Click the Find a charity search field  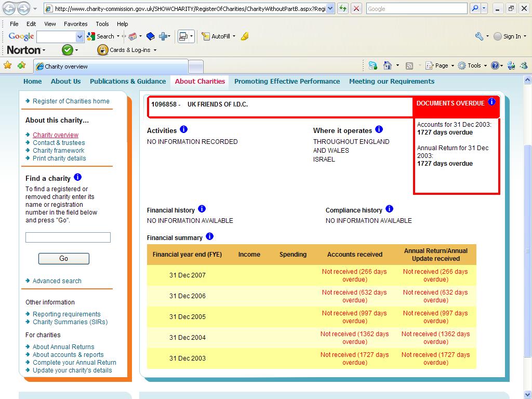[x=68, y=237]
